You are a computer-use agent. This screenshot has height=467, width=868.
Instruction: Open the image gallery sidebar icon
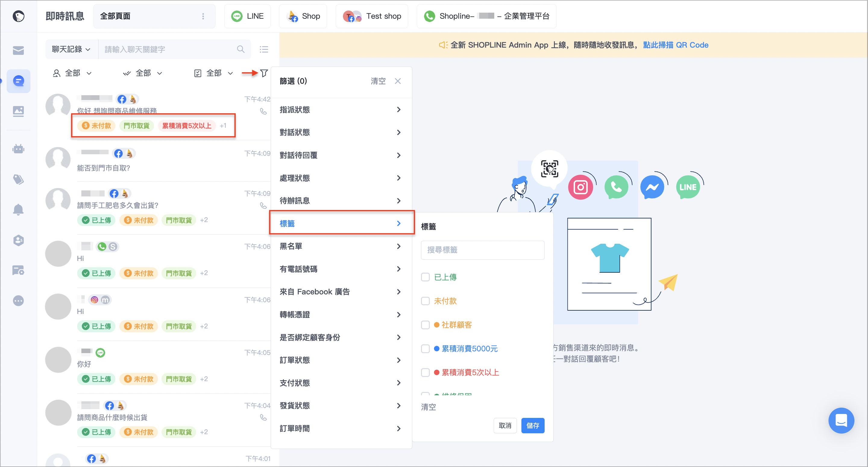coord(18,111)
